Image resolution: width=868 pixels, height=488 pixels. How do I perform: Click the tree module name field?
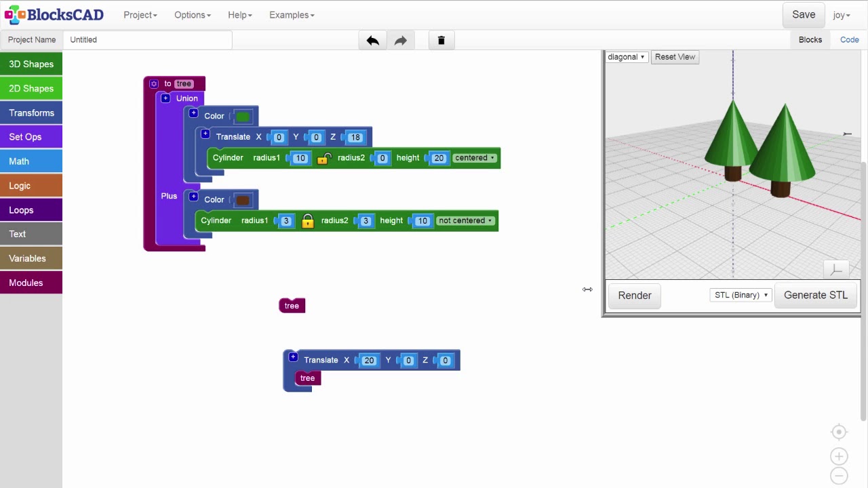coord(184,84)
